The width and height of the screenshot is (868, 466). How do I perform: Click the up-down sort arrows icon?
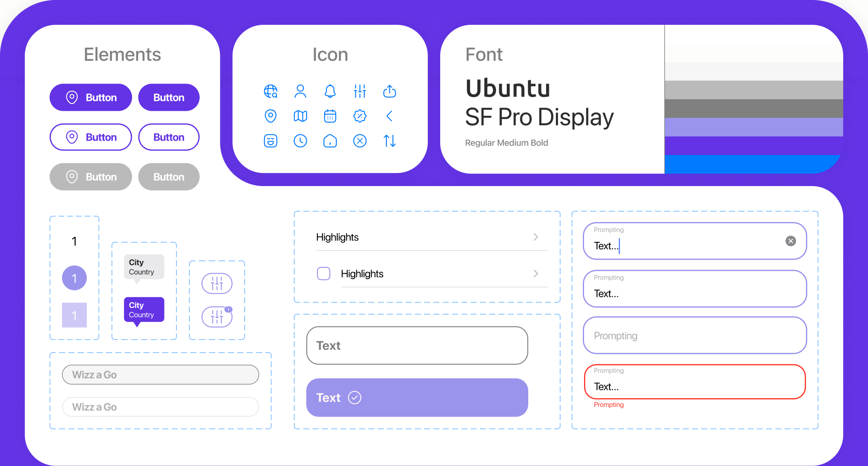point(389,141)
